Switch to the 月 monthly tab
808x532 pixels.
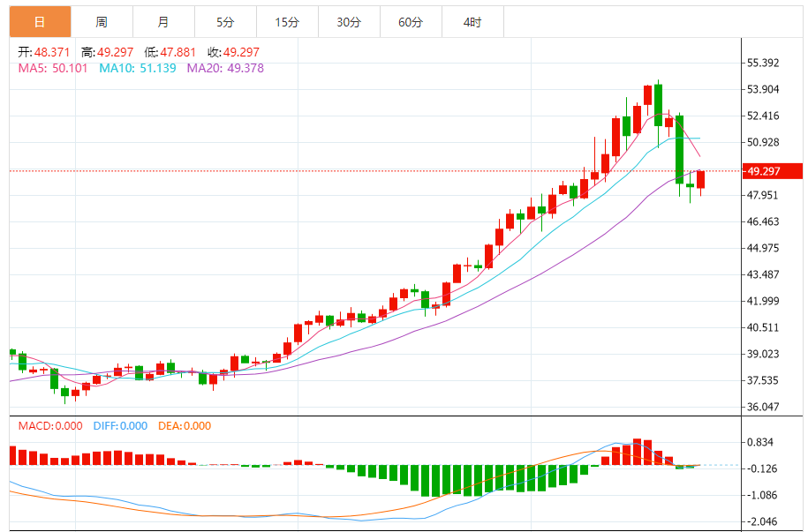click(164, 22)
